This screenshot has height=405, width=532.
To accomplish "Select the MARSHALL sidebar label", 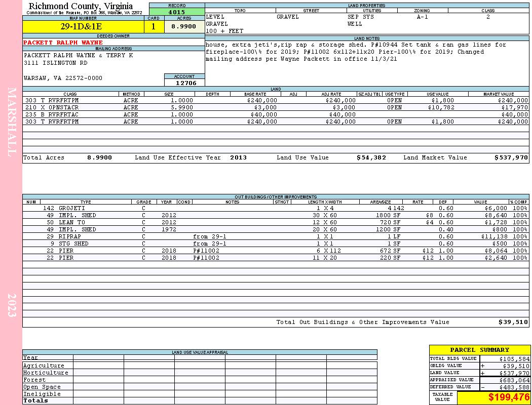I will click(x=12, y=122).
